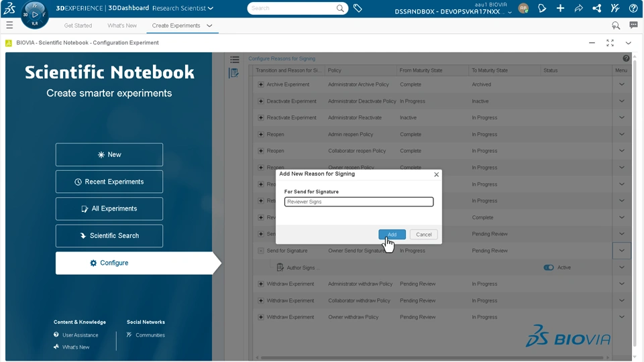
Task: Toggle the Author Signs Active switch
Action: click(x=548, y=267)
